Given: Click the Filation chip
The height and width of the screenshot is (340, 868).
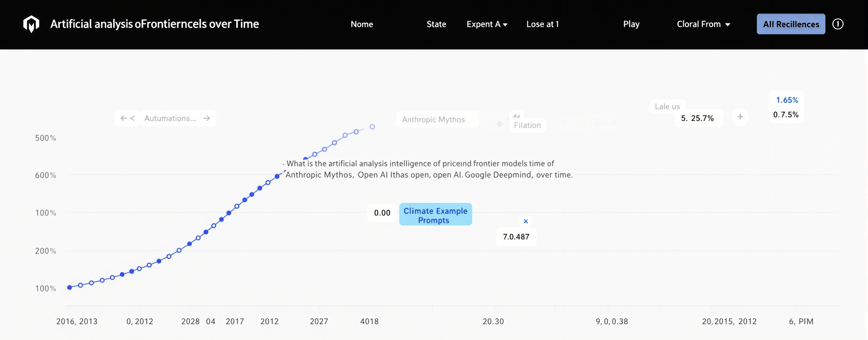Looking at the screenshot, I should coord(527,125).
